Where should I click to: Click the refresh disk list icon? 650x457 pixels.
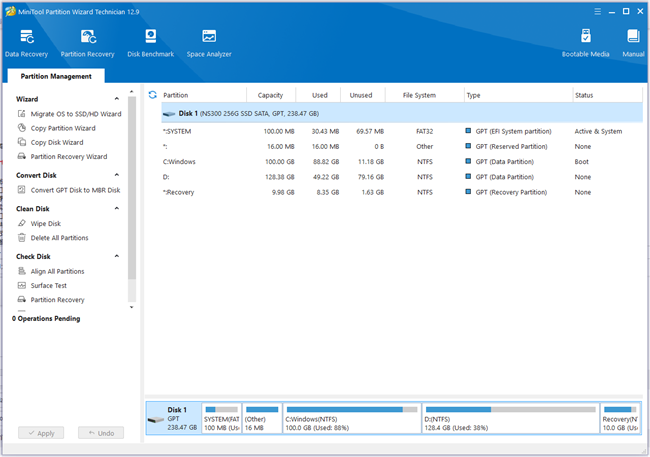153,95
